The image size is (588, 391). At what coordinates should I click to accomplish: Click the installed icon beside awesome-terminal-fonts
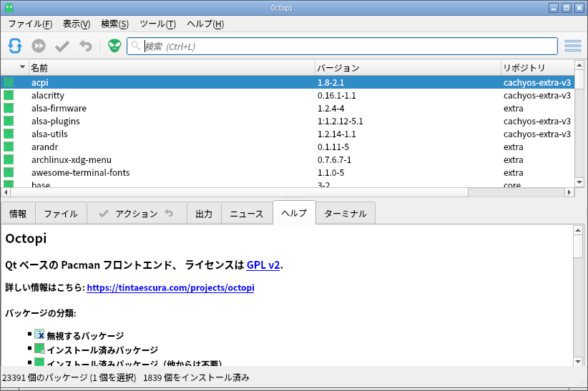[x=9, y=172]
